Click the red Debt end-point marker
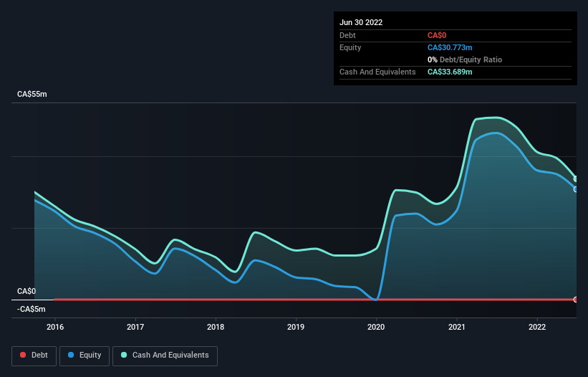 (x=576, y=300)
